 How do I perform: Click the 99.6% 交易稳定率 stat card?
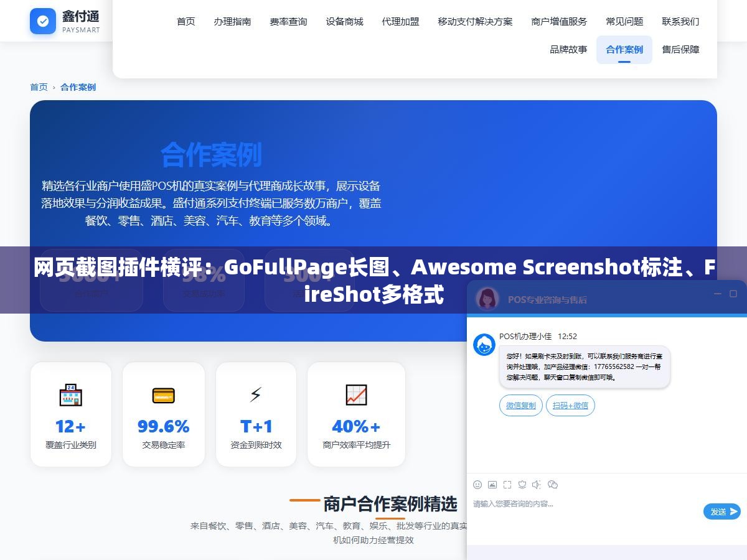pyautogui.click(x=164, y=414)
